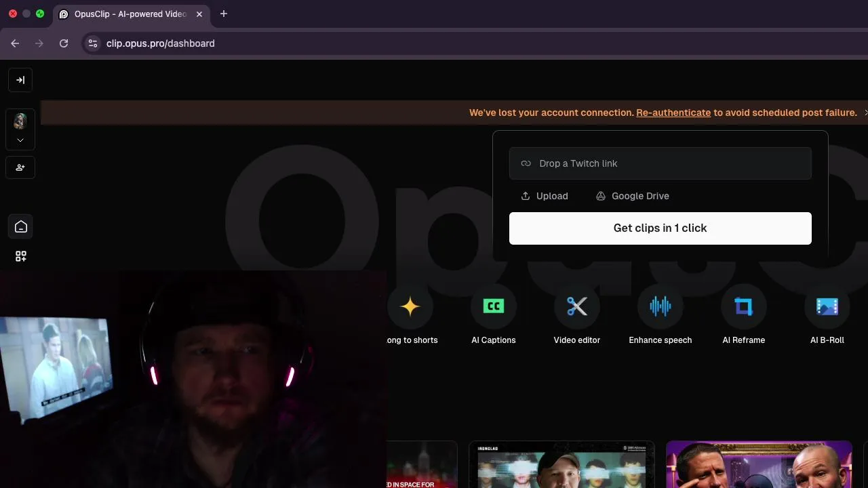Click Get clips in 1 click
This screenshot has width=868, height=488.
pyautogui.click(x=660, y=228)
